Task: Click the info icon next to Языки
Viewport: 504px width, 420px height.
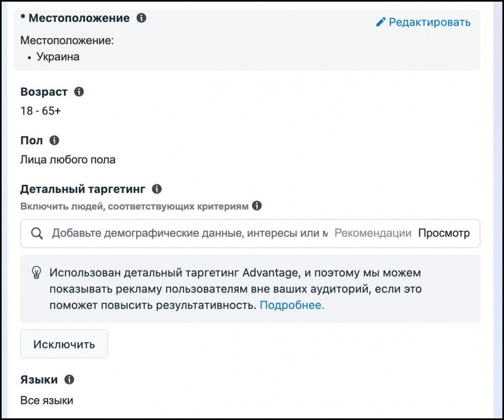Action: click(69, 380)
